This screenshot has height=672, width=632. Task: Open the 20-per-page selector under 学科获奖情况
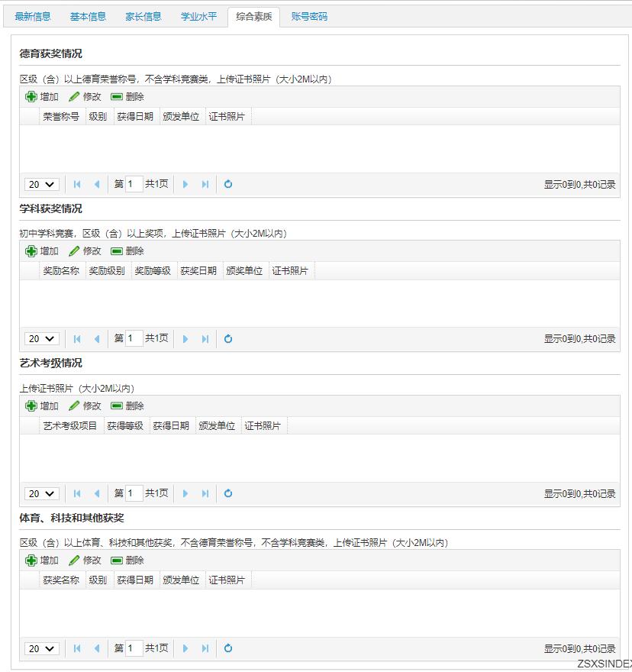coord(41,338)
